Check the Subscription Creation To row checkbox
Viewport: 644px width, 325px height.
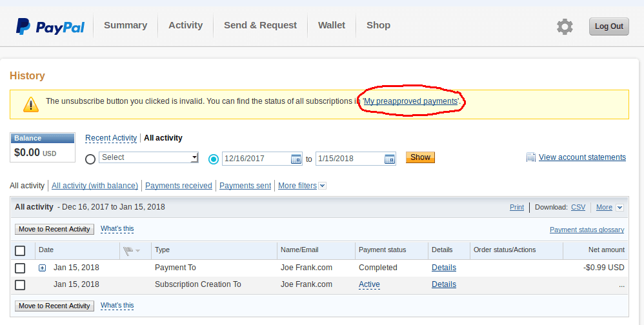click(x=20, y=285)
